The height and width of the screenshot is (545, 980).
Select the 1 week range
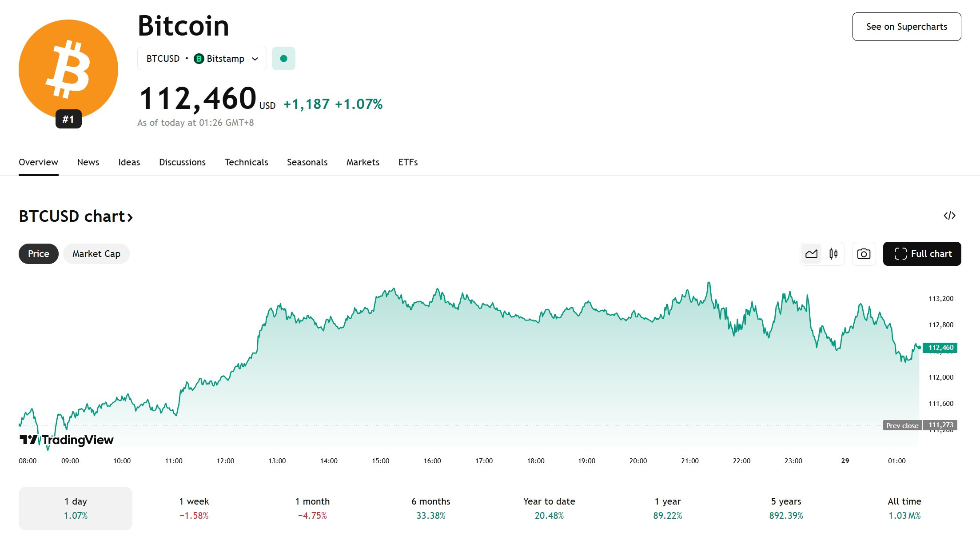click(194, 508)
